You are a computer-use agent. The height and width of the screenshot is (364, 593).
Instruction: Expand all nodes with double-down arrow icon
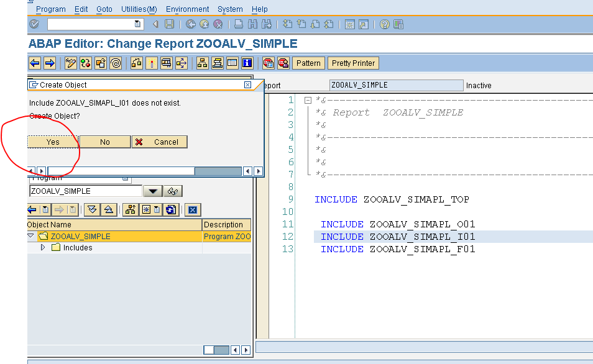[x=92, y=209]
